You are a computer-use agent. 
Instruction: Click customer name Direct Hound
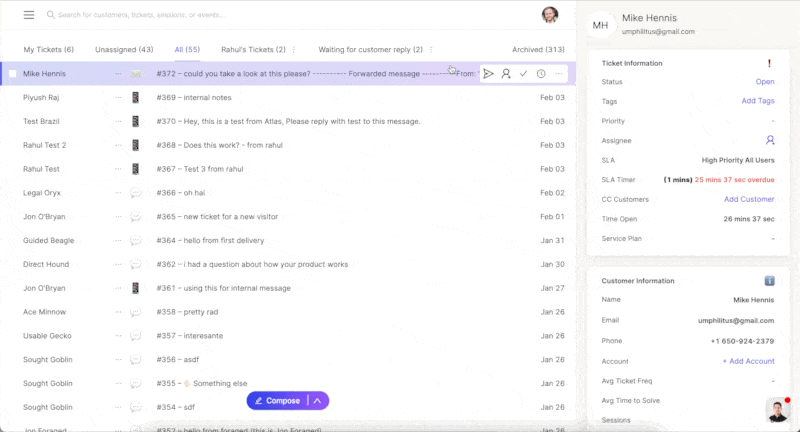pos(46,264)
